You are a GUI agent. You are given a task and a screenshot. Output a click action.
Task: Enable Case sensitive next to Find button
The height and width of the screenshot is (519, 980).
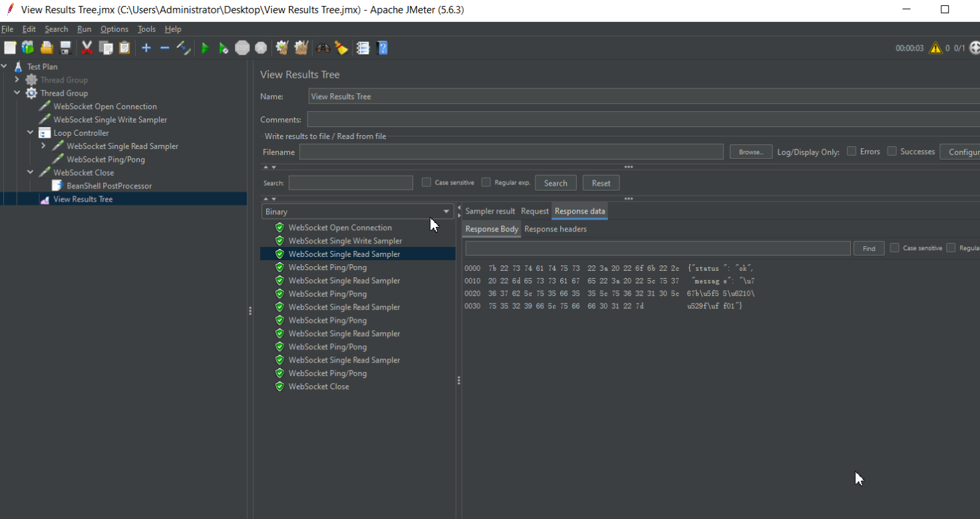[895, 248]
